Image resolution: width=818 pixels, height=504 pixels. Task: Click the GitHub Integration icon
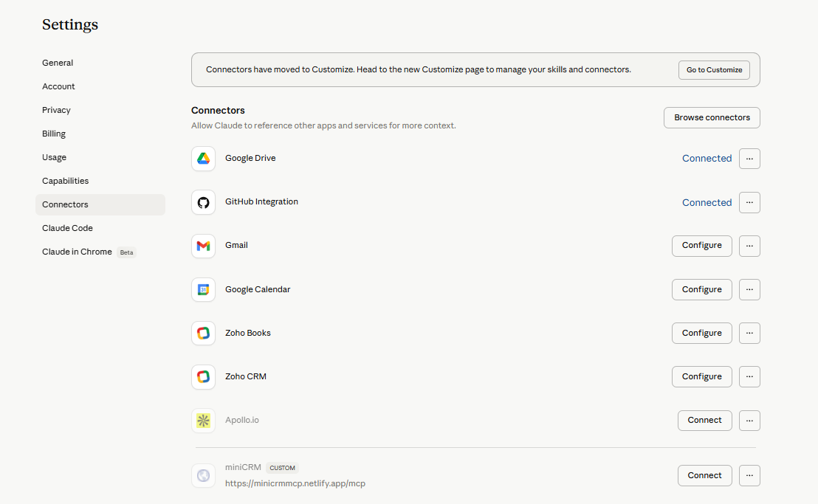[x=203, y=202]
